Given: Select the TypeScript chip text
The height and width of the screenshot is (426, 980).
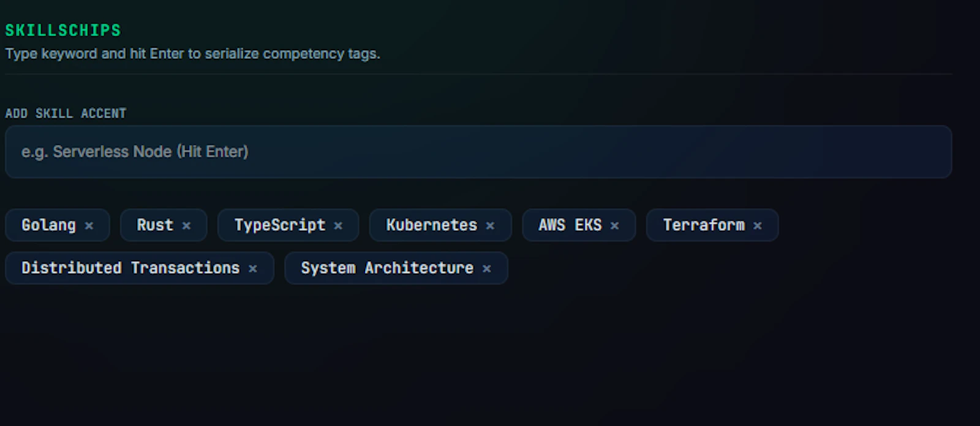Looking at the screenshot, I should 280,225.
